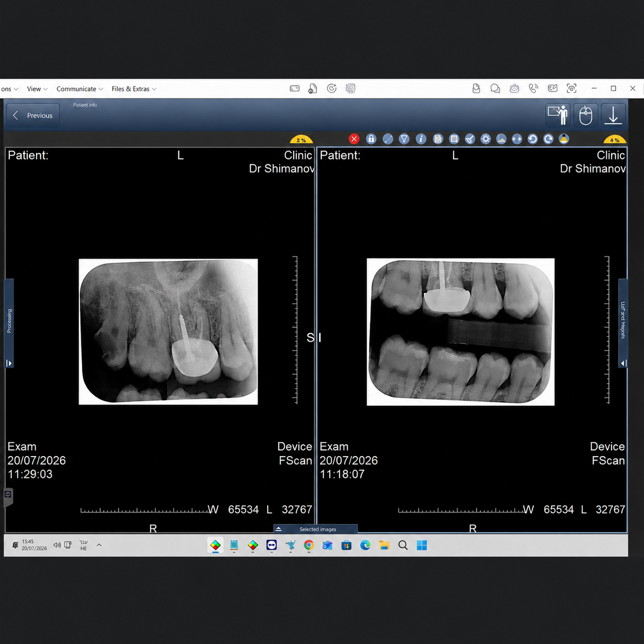Click the remote mouse/user icon in top toolbar
The image size is (644, 644).
pyautogui.click(x=476, y=89)
